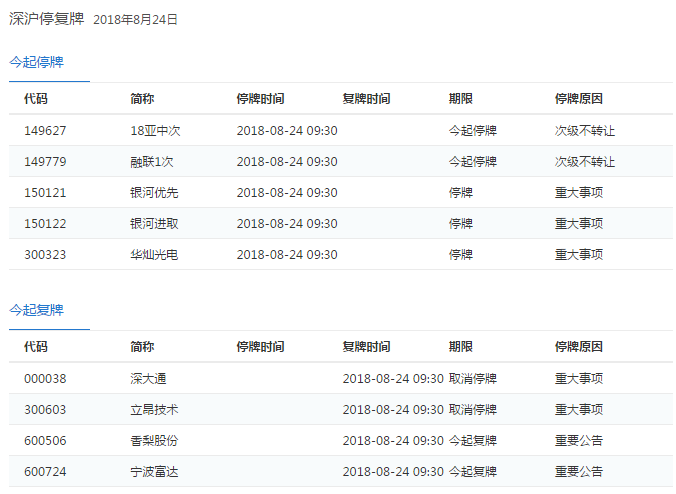Viewport: 676px width, 494px height.
Task: Select stock code 149627
Action: tap(45, 131)
